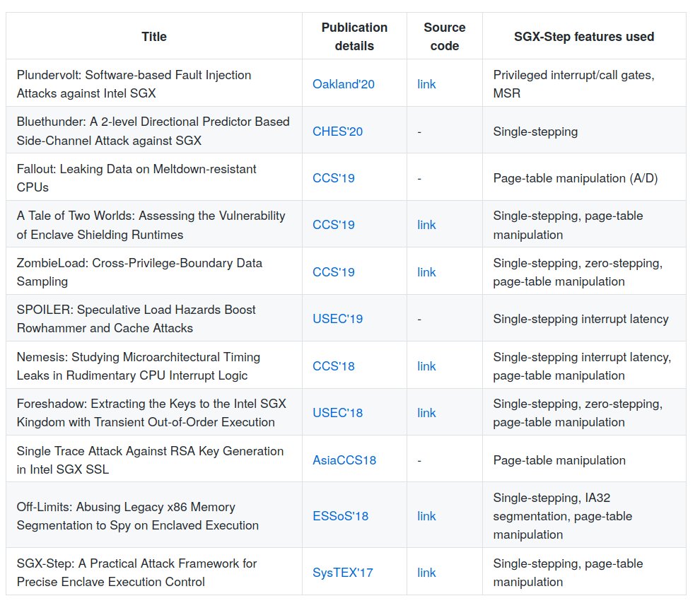
Task: Click the Publication details column header
Action: [x=354, y=37]
